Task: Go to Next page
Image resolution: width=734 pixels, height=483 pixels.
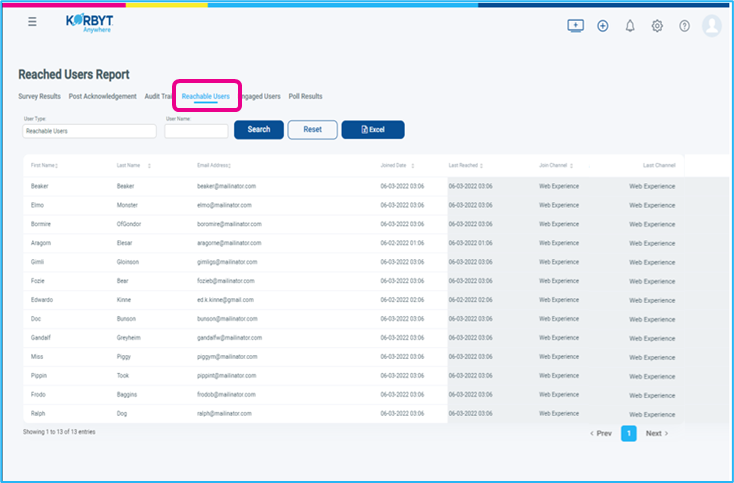Action: tap(657, 433)
